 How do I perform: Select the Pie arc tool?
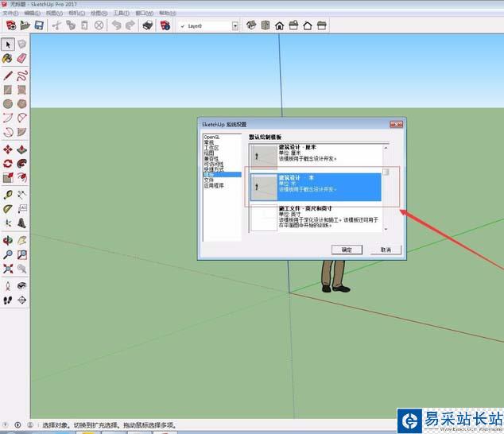[x=21, y=132]
